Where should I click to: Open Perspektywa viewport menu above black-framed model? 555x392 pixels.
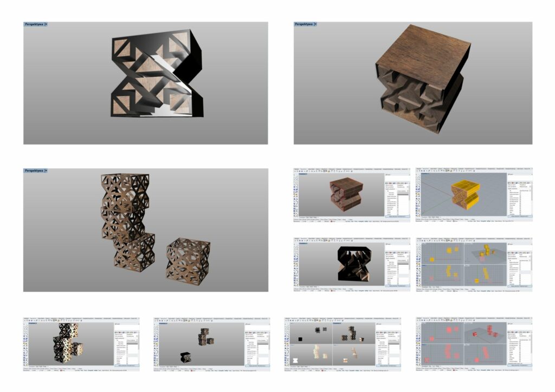pos(33,24)
